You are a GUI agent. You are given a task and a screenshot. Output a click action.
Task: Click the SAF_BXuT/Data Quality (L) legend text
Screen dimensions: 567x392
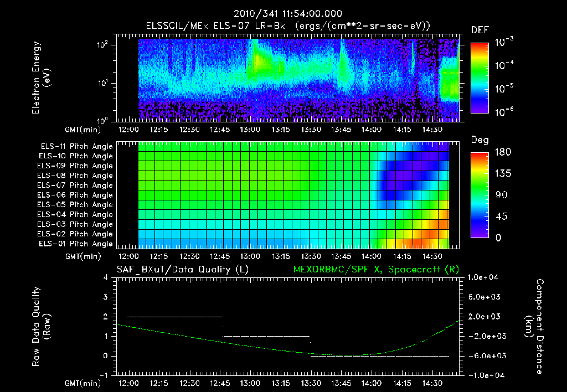tap(183, 270)
